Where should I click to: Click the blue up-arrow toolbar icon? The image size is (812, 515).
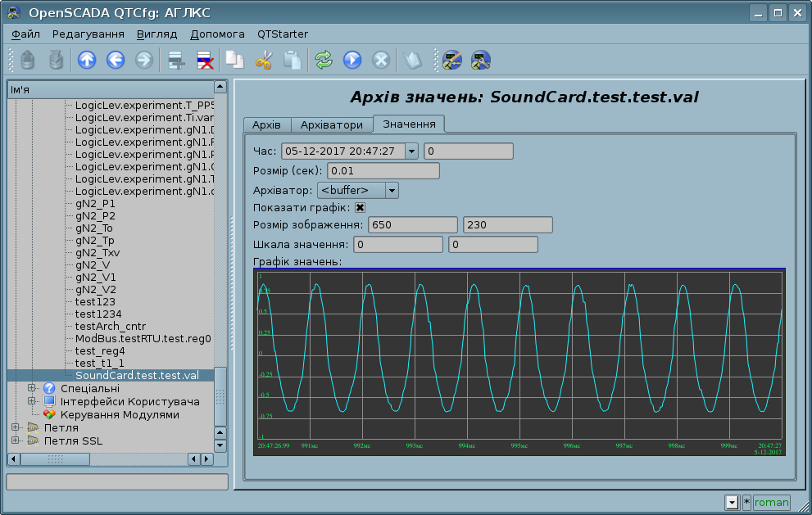[87, 60]
